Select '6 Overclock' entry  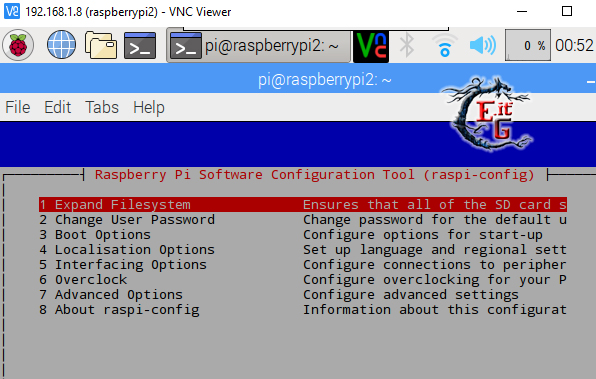point(303,280)
